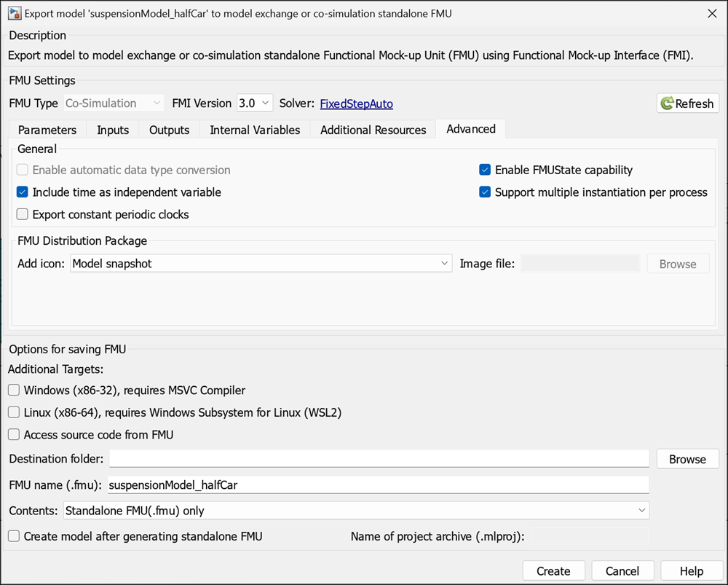The width and height of the screenshot is (728, 585).
Task: Refresh the FMU settings
Action: click(687, 103)
